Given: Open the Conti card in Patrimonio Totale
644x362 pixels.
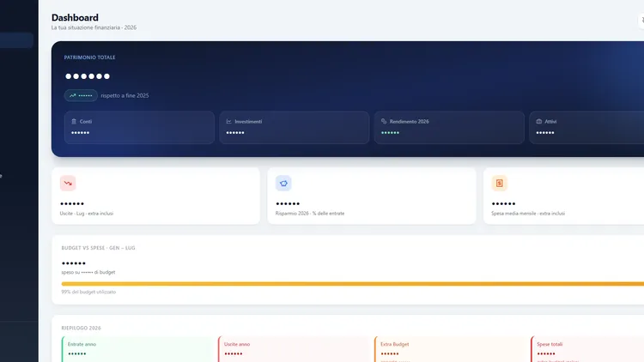Looking at the screenshot, I should pos(139,128).
